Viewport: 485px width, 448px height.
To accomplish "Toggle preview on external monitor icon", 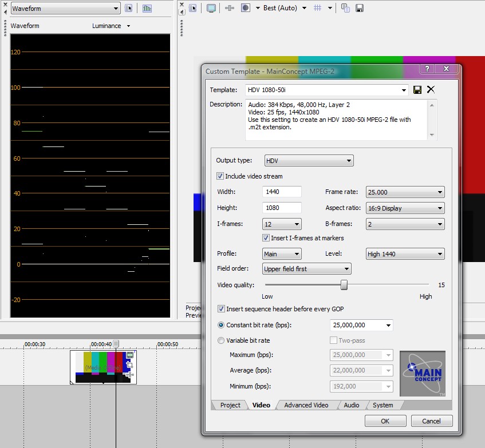I will (x=211, y=8).
